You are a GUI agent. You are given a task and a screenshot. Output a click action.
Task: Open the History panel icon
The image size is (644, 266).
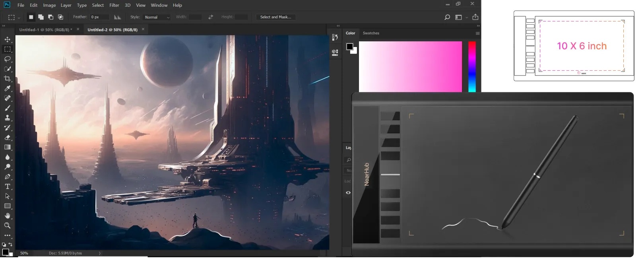(335, 37)
